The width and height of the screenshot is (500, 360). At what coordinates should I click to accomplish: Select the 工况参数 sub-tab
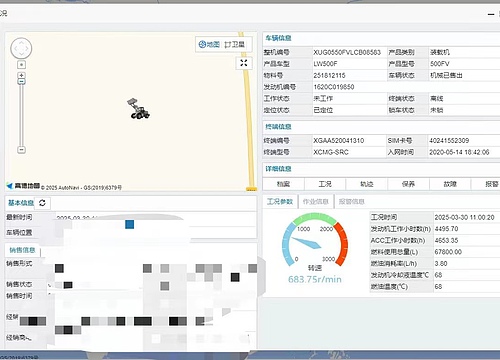coord(280,201)
